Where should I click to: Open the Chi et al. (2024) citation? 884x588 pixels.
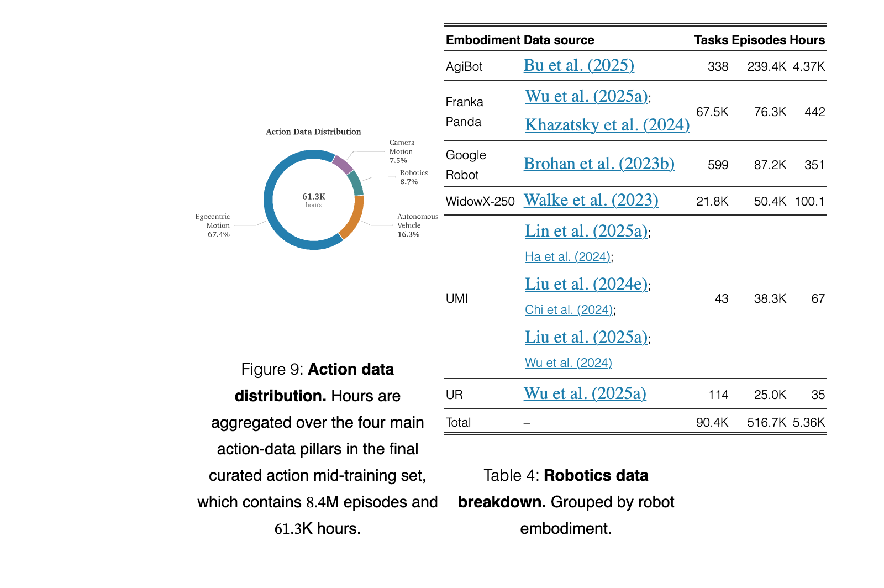[x=569, y=309]
